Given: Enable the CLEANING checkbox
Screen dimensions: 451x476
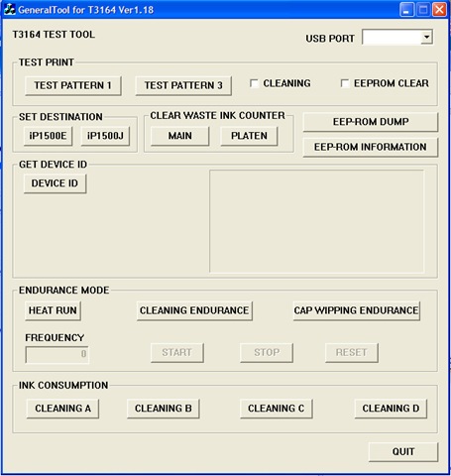Looking at the screenshot, I should coord(254,83).
